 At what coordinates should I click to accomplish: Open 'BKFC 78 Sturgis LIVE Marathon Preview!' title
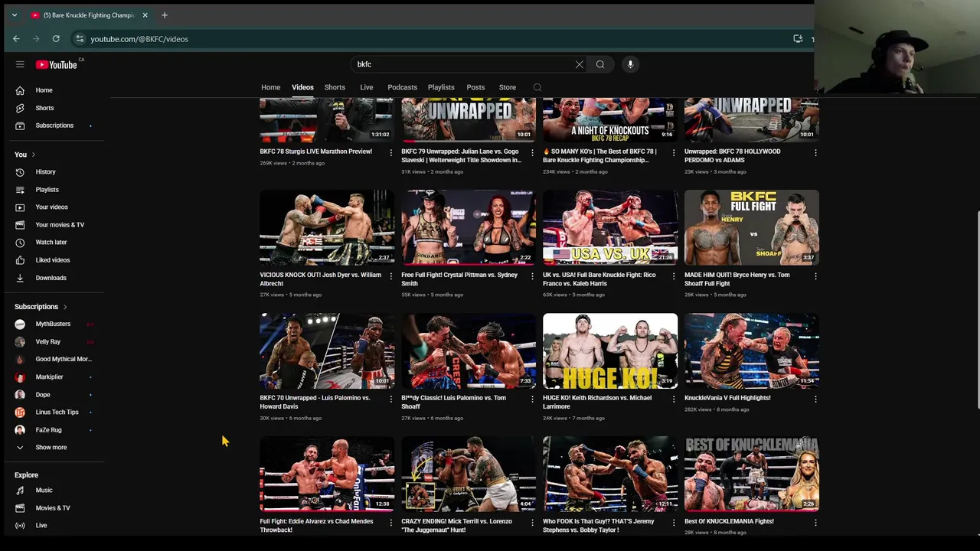[315, 152]
